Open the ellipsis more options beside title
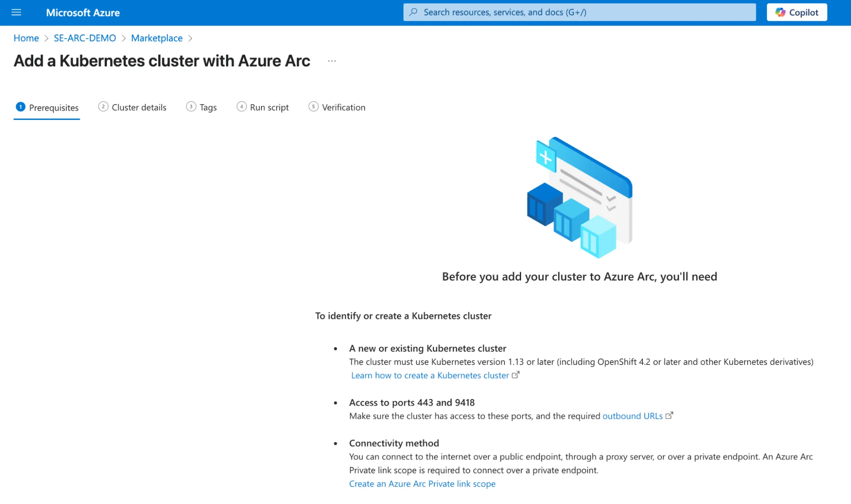This screenshot has width=851, height=504. [x=332, y=61]
